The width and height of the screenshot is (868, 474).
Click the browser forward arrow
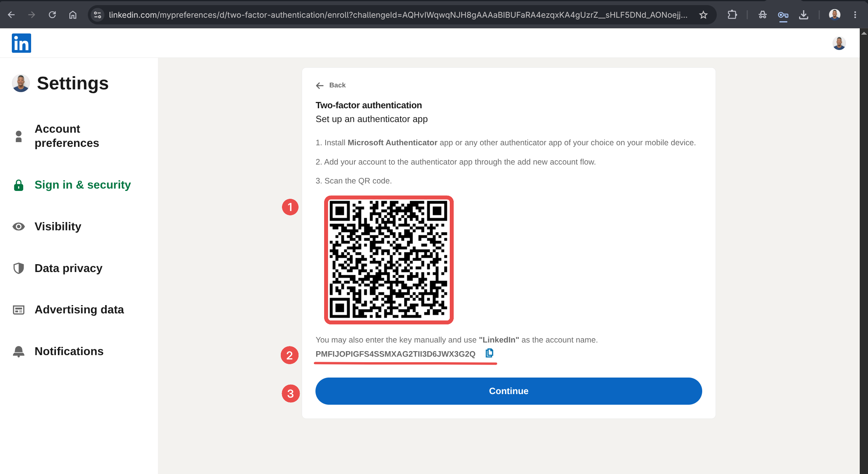32,15
